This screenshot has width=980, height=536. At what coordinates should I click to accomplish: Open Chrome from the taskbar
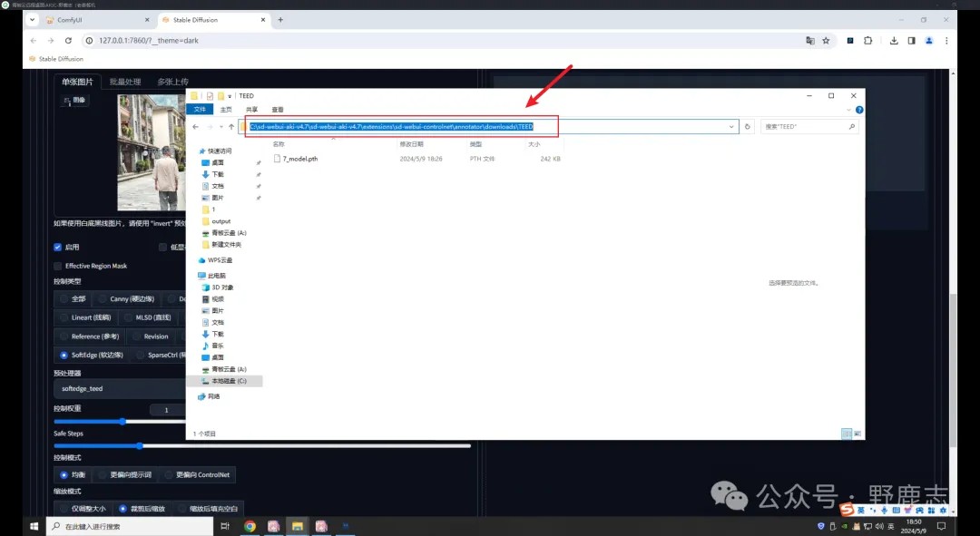point(250,527)
